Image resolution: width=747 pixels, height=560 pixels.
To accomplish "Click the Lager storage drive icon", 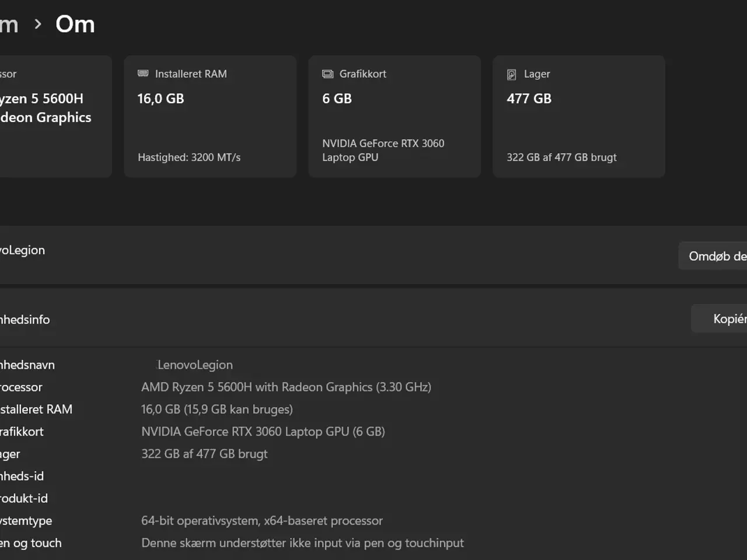I will [x=512, y=74].
